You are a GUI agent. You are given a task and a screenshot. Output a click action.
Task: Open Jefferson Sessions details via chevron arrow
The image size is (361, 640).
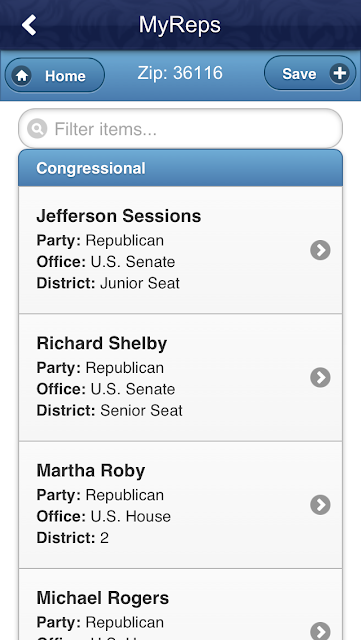pyautogui.click(x=320, y=250)
